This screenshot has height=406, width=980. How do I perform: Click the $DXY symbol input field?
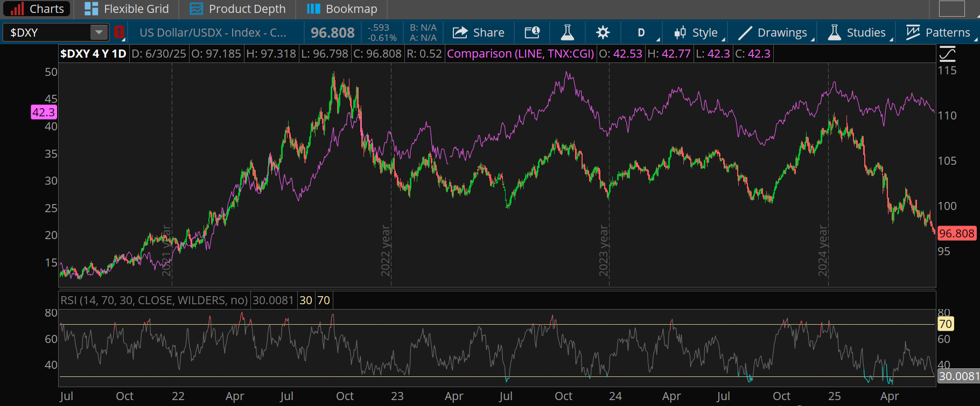point(46,32)
